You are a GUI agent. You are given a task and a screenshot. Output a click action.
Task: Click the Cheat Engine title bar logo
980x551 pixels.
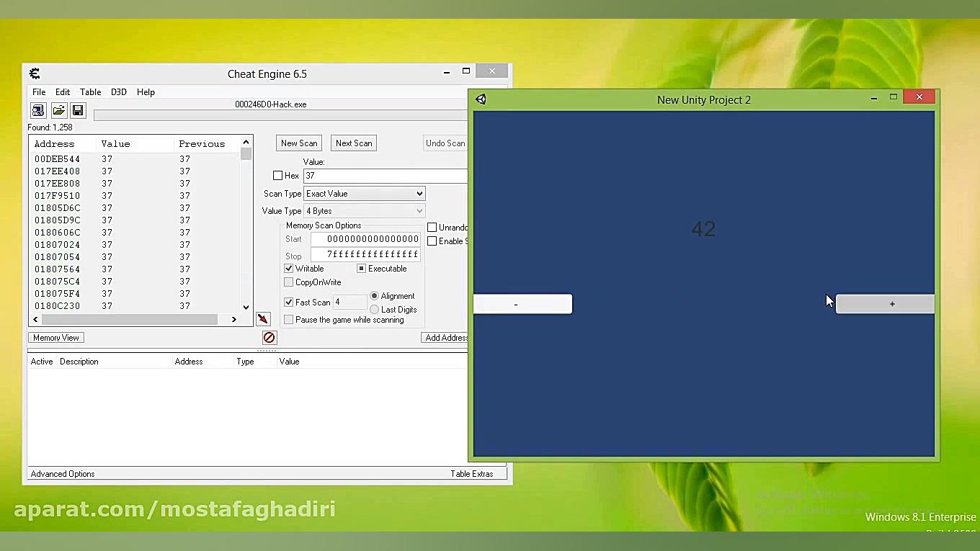tap(35, 73)
